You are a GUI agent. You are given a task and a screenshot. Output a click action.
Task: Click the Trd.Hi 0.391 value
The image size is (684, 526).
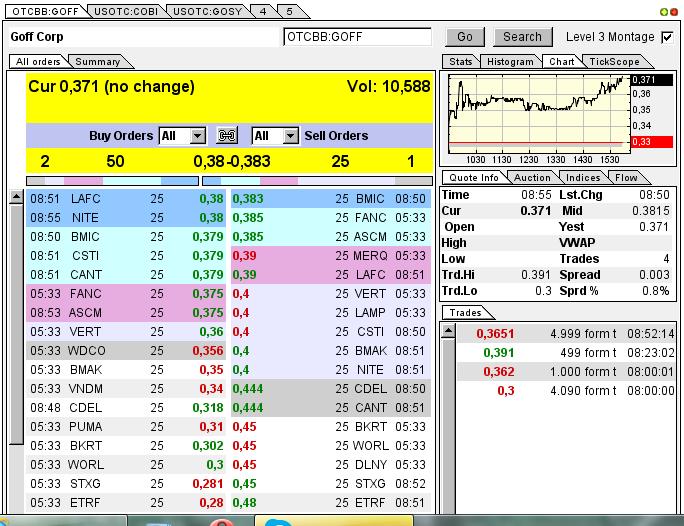(x=536, y=275)
